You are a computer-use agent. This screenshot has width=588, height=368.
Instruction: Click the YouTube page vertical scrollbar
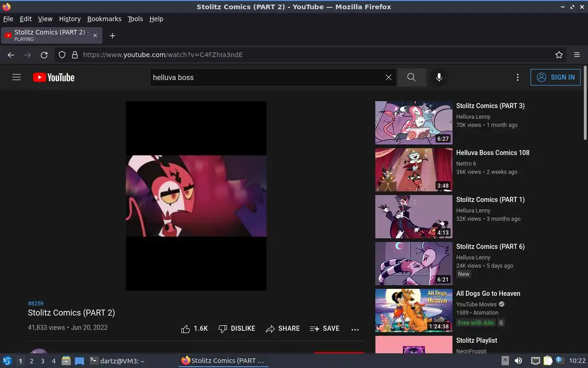[x=585, y=103]
